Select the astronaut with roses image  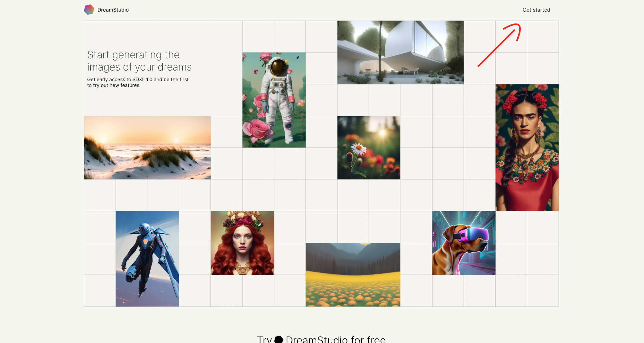274,100
